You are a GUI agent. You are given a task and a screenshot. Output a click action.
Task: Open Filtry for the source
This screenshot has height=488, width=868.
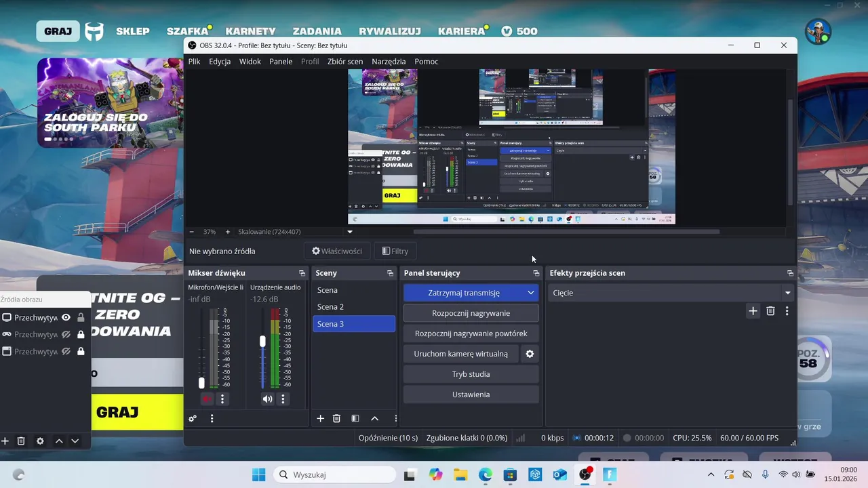coord(395,251)
